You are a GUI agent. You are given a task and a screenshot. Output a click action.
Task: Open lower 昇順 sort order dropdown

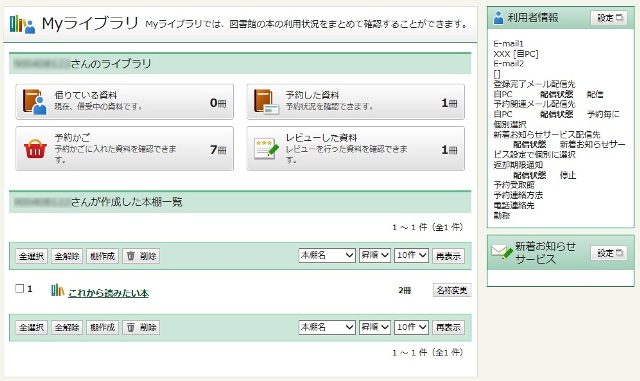[x=375, y=327]
